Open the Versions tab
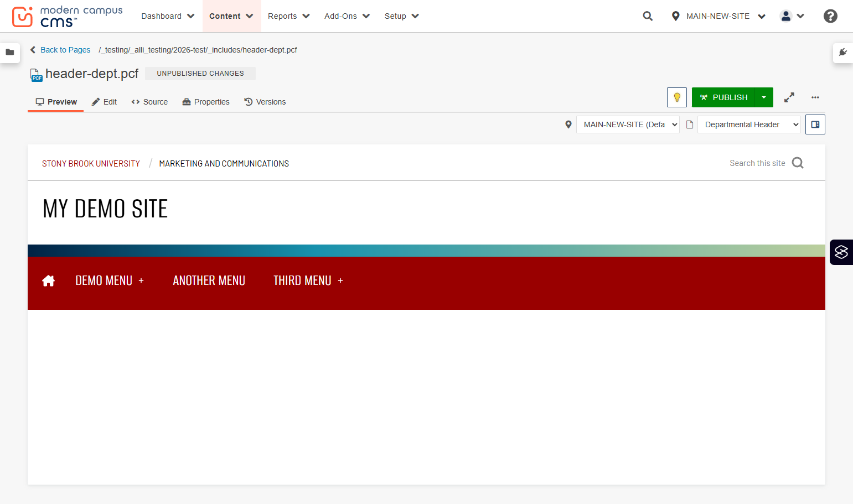The height and width of the screenshot is (504, 853). pyautogui.click(x=265, y=102)
